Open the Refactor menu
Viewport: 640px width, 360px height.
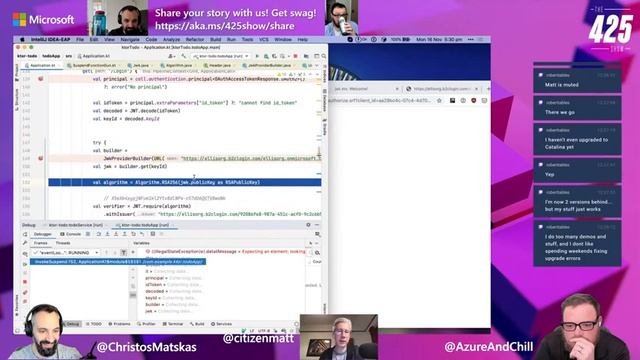click(195, 40)
